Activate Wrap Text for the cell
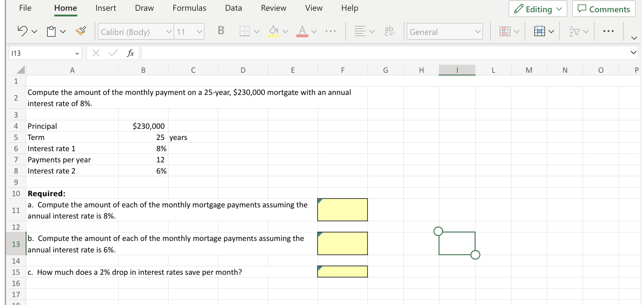Screen dimensions: 644x305 pos(389,31)
